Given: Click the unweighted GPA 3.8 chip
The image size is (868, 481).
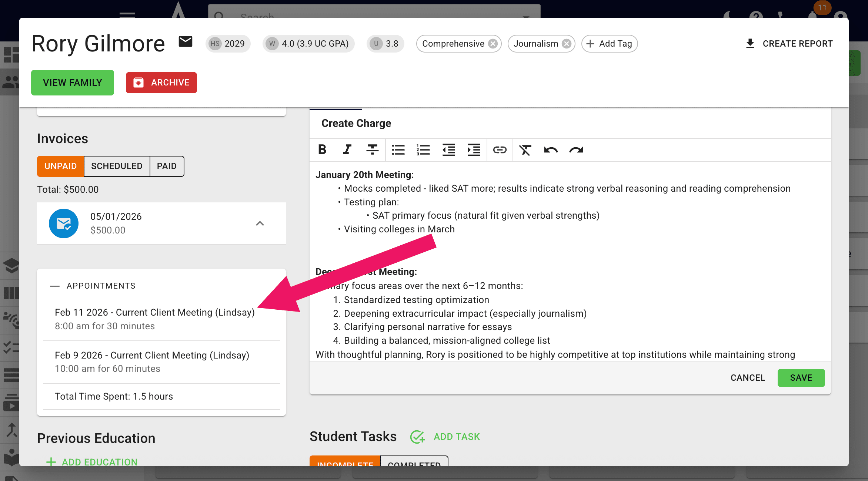Looking at the screenshot, I should 385,44.
